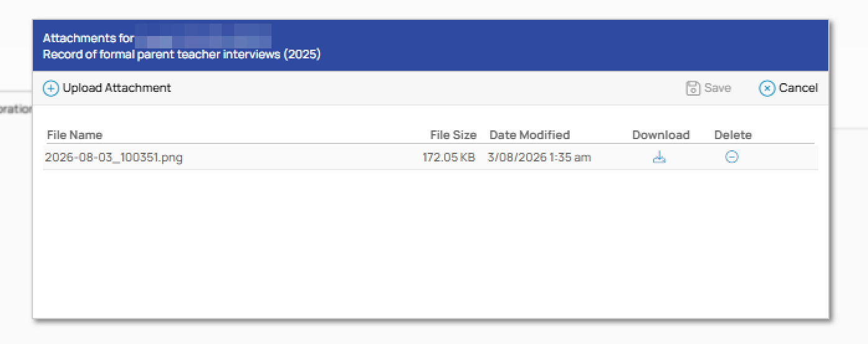Delete the 2026-08-03_100351.png attachment

click(732, 158)
